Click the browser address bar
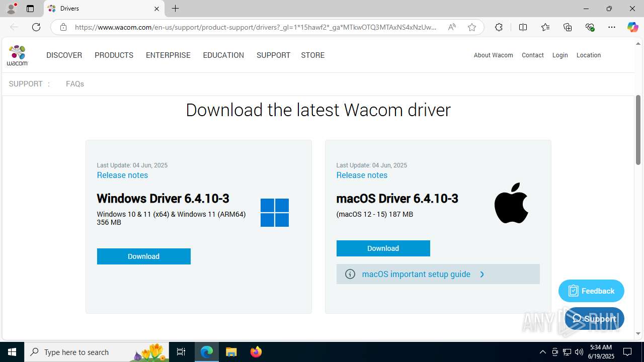 coord(256,27)
